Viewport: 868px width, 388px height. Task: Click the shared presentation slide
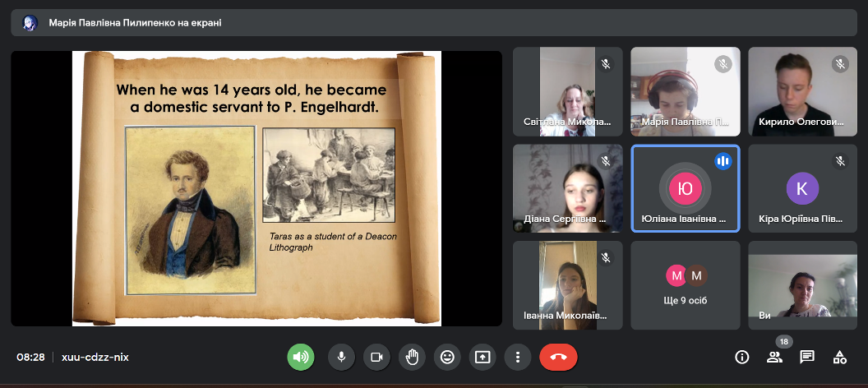(x=256, y=188)
